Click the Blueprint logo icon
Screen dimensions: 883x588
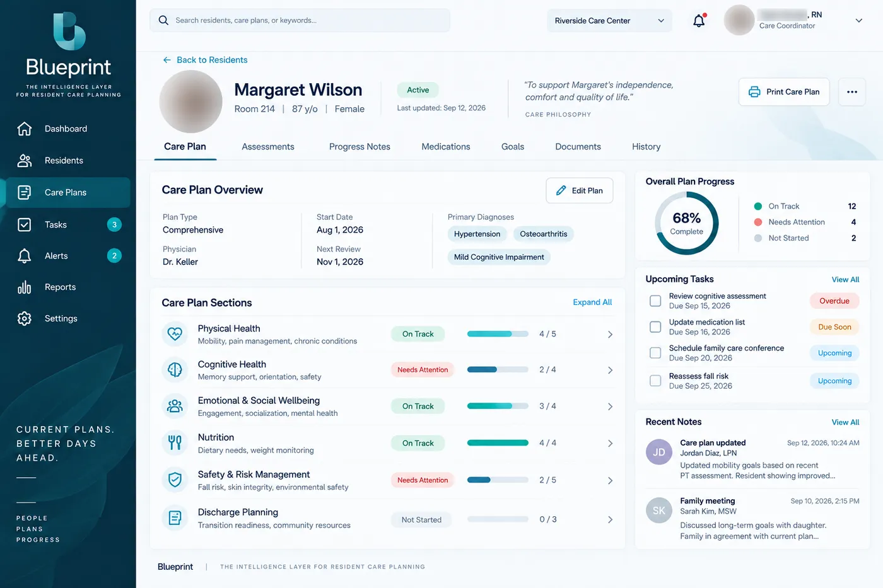pos(69,31)
